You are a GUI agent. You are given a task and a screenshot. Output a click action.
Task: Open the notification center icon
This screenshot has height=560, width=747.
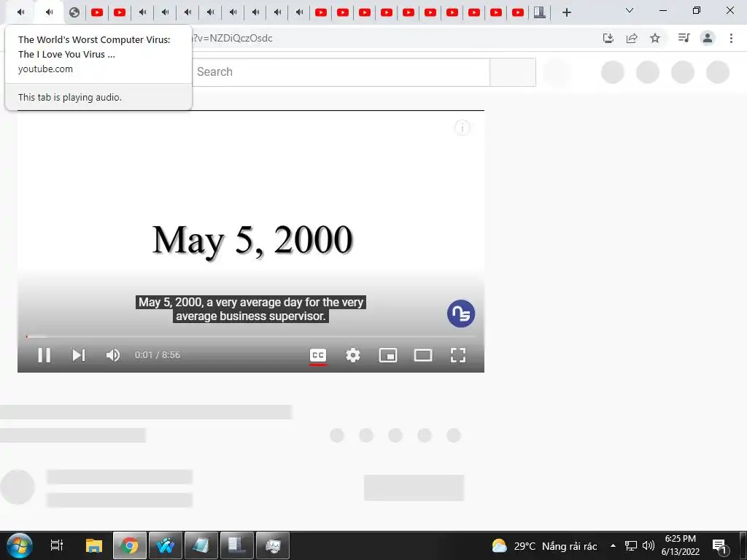pyautogui.click(x=720, y=545)
